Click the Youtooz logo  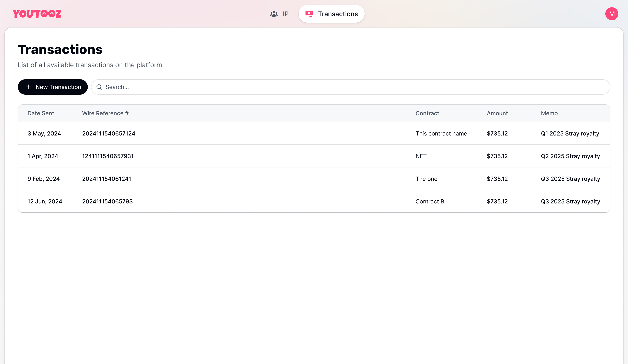[37, 14]
